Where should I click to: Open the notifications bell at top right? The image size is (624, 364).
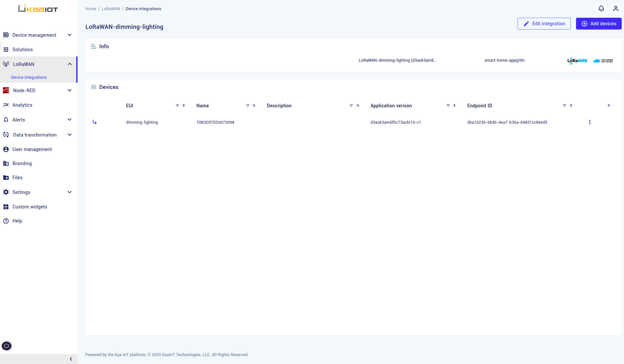[601, 9]
